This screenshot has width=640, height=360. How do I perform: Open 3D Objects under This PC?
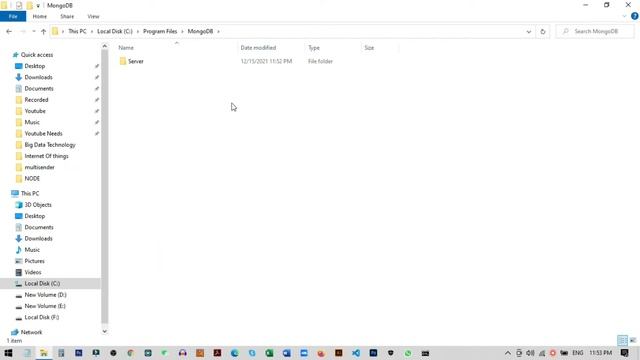[38, 205]
